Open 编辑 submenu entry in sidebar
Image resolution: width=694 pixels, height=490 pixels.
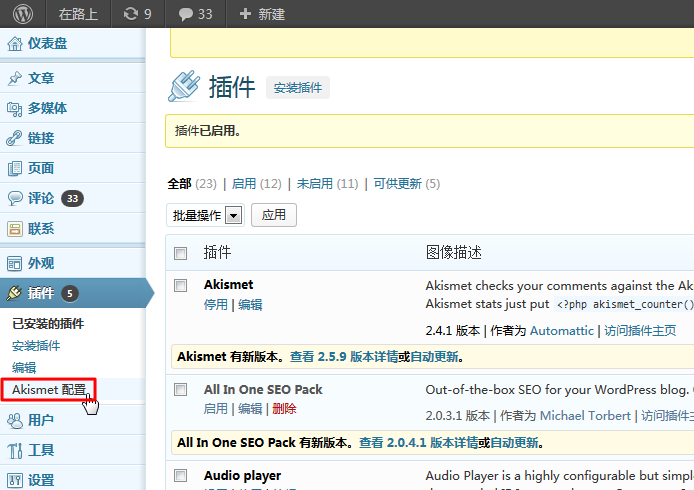(24, 367)
